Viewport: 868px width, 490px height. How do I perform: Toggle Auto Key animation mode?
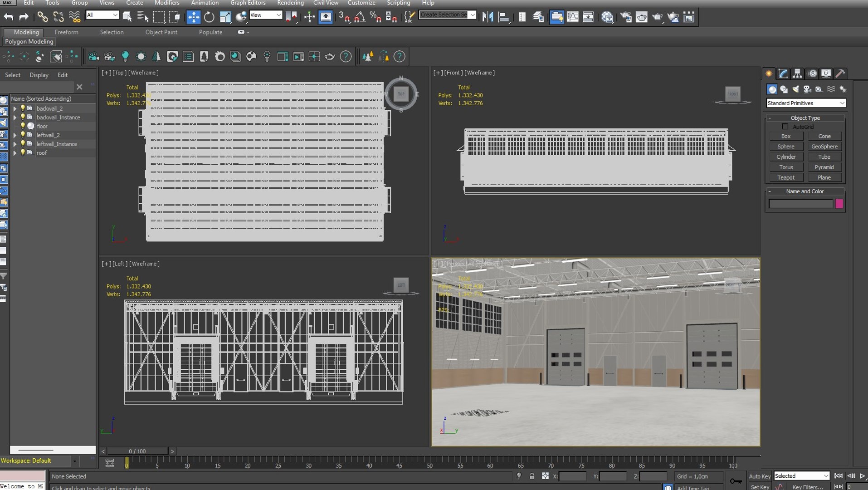[760, 476]
